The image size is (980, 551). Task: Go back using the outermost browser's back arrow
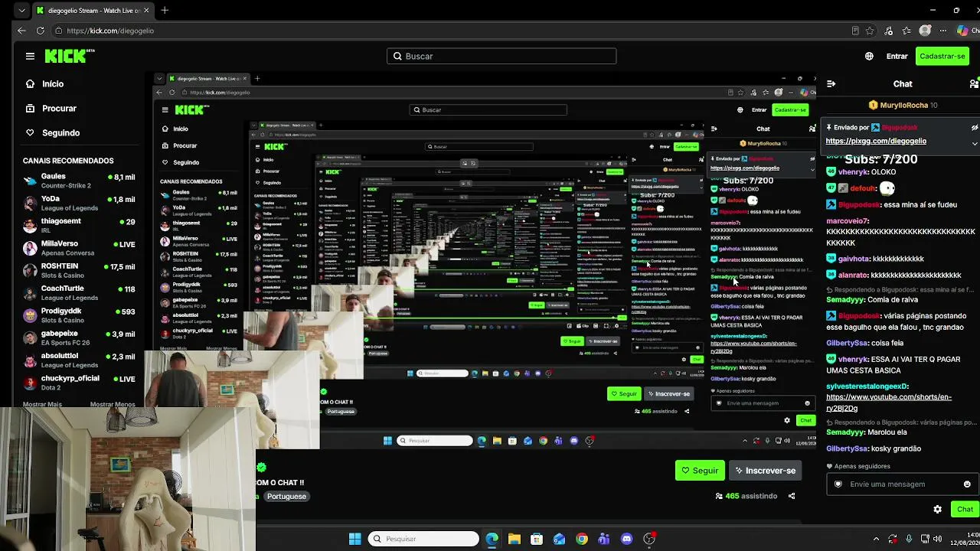21,31
